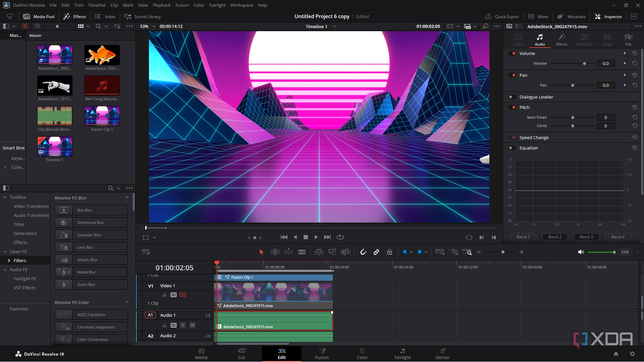Switch to Inspector Effects tab
This screenshot has height=362, width=644.
[x=561, y=40]
